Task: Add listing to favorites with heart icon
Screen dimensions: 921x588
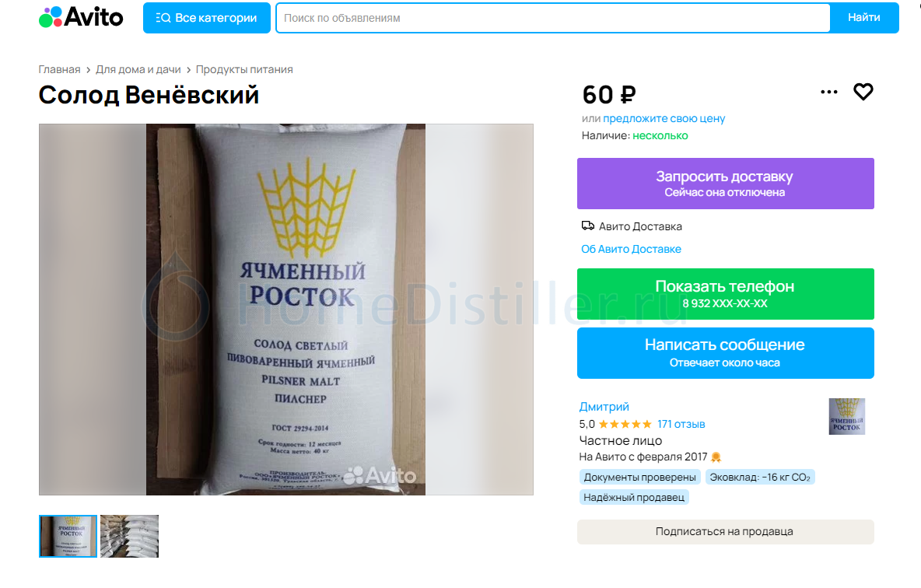Action: pos(863,92)
